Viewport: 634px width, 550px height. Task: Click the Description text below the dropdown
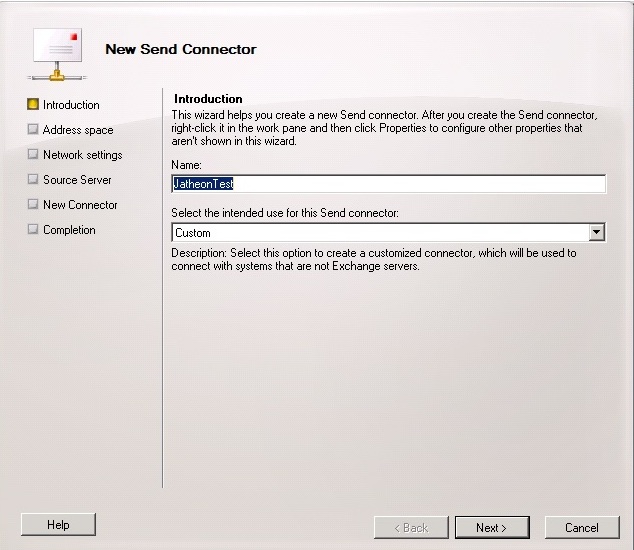click(x=374, y=260)
